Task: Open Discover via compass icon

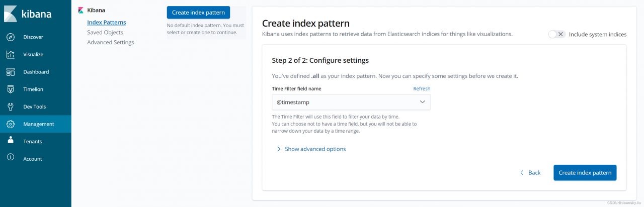Action: coord(11,37)
